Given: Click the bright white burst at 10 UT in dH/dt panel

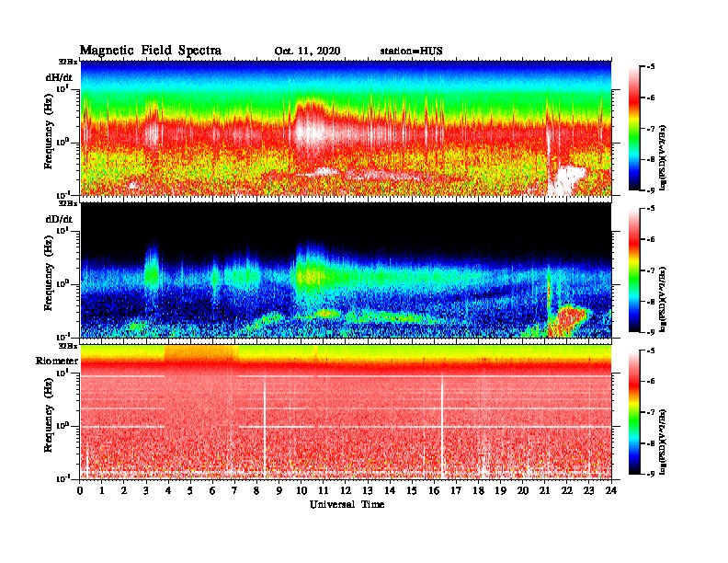Looking at the screenshot, I should coord(311,131).
